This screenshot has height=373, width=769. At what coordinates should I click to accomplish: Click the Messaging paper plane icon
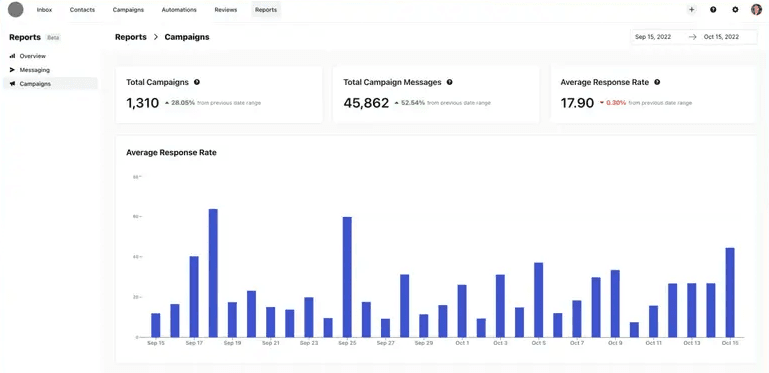(12, 70)
